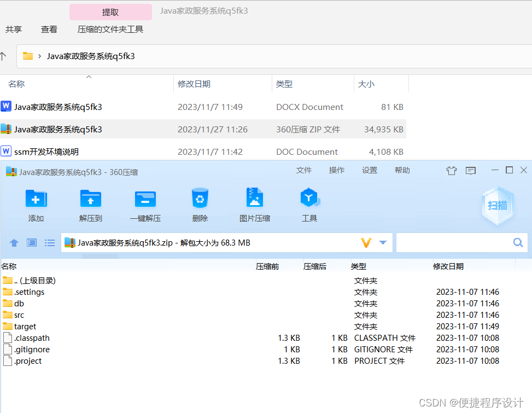
Task: Select the 压缩的文件夹工具 tab
Action: [110, 30]
